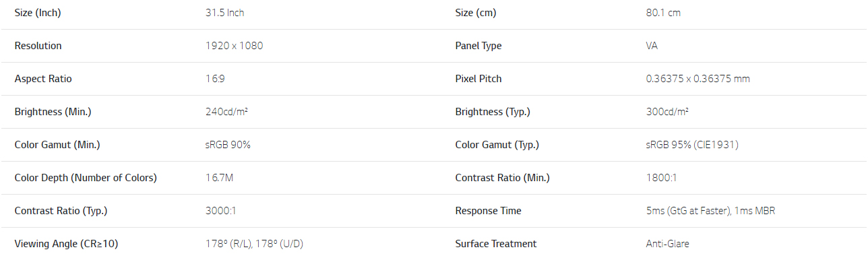Click the Color Depth (Number of Colors) label
868x260 pixels.
(86, 178)
